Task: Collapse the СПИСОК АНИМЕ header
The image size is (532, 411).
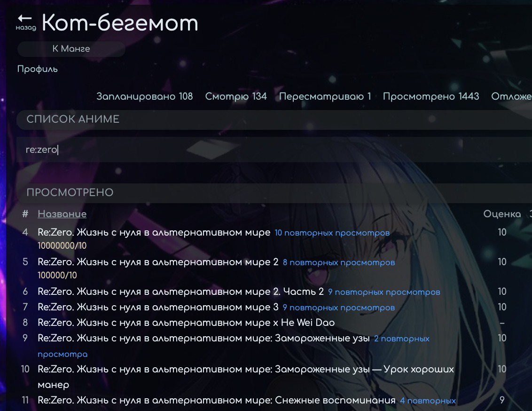Action: pyautogui.click(x=274, y=119)
